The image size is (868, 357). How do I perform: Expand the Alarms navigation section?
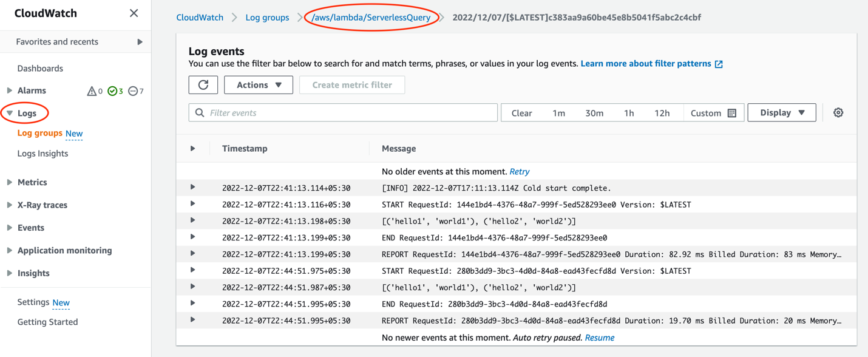pyautogui.click(x=10, y=90)
